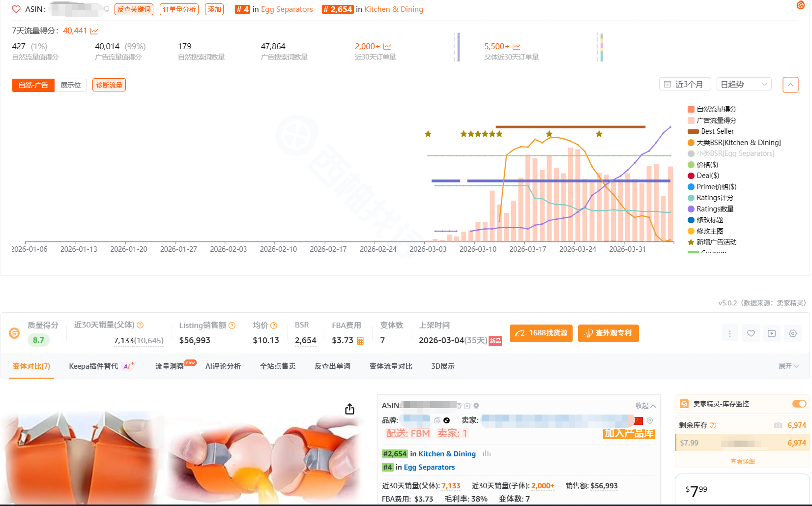Click the 1688找货源 button
The image size is (812, 506).
[x=541, y=333]
